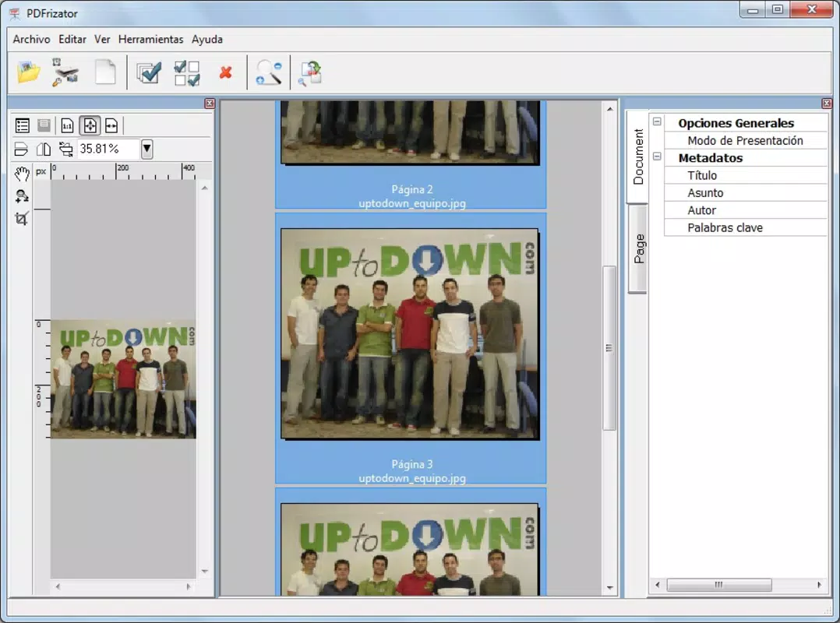Collapse the Opciones Generales section

(x=657, y=122)
